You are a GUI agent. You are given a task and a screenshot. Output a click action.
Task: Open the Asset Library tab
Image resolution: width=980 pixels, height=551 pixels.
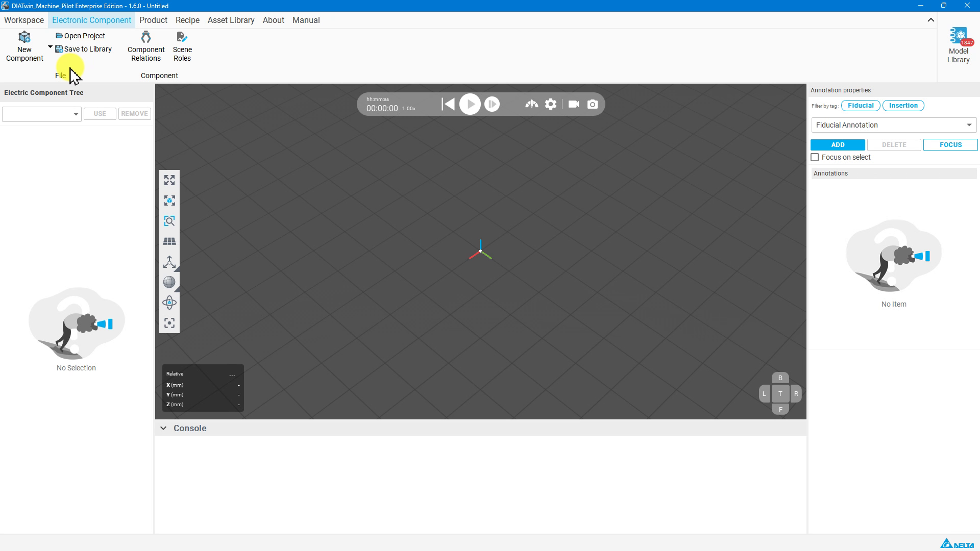pyautogui.click(x=231, y=20)
